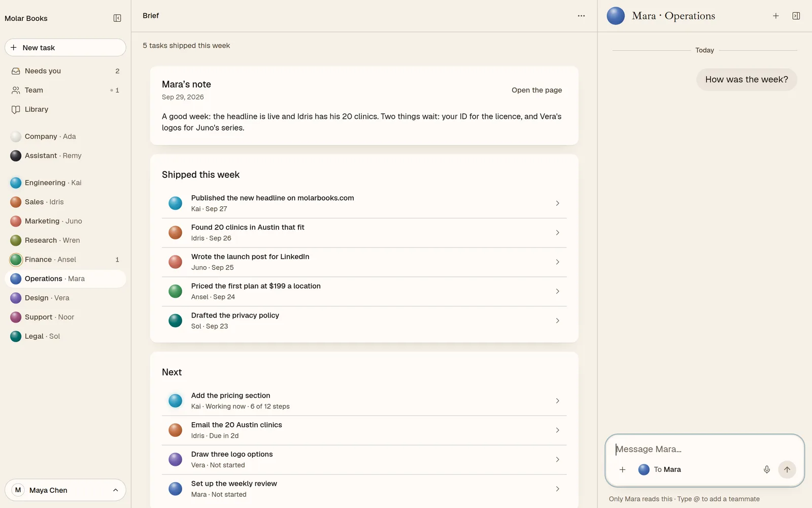Image resolution: width=812 pixels, height=508 pixels.
Task: Start a new chat with plus icon
Action: [x=775, y=16]
